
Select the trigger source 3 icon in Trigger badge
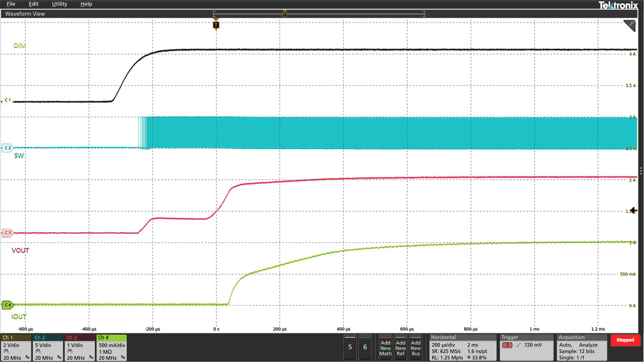(508, 345)
